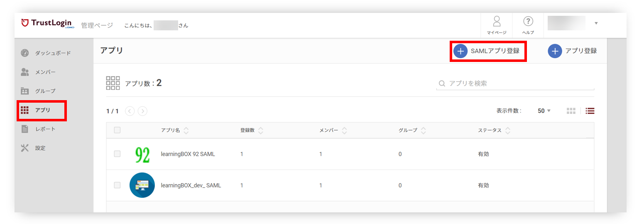Open the display count 50 dropdown
Viewport: 644px width, 224px height.
(544, 111)
